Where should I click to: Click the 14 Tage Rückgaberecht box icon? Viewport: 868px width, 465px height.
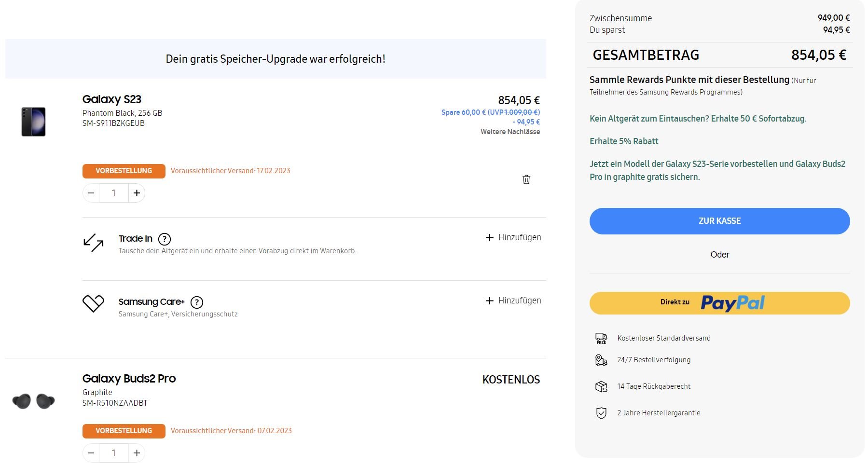click(601, 386)
